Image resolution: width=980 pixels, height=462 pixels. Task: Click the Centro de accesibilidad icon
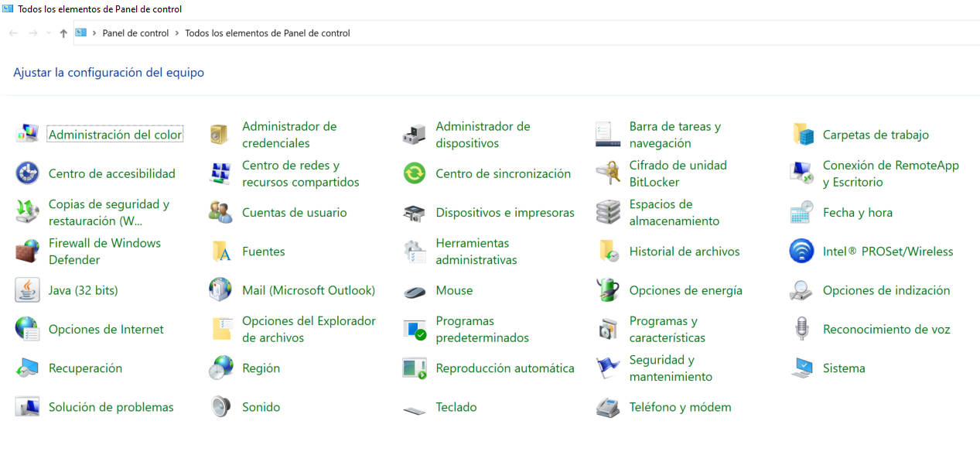click(27, 173)
